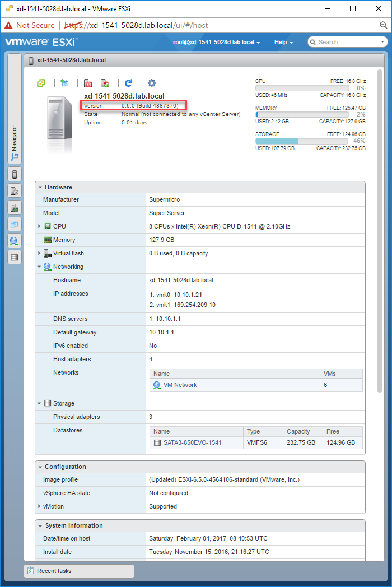Refresh the host view with the blue arrow
Viewport: 392px width, 587px height.
point(128,83)
